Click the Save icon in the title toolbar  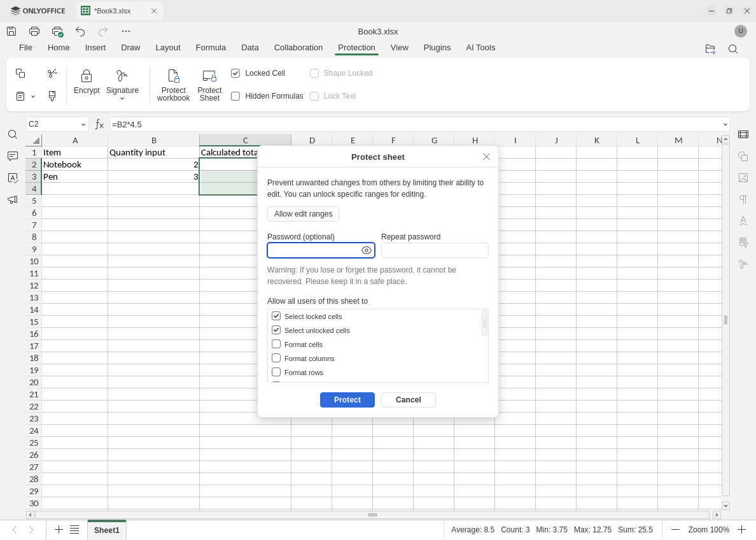coord(11,31)
